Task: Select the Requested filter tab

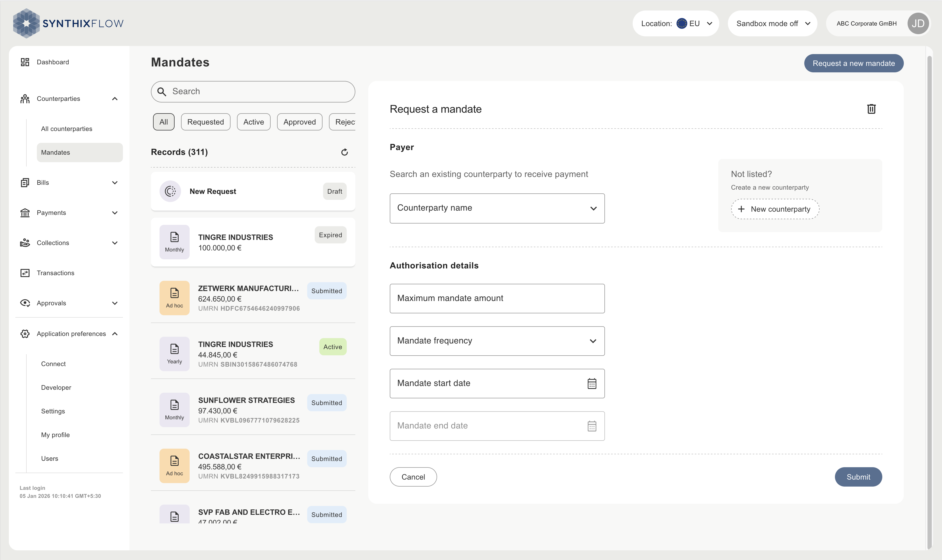Action: (x=205, y=122)
